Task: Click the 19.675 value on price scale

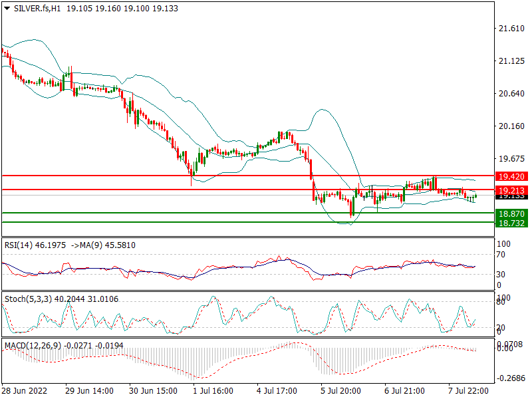Action: point(511,159)
